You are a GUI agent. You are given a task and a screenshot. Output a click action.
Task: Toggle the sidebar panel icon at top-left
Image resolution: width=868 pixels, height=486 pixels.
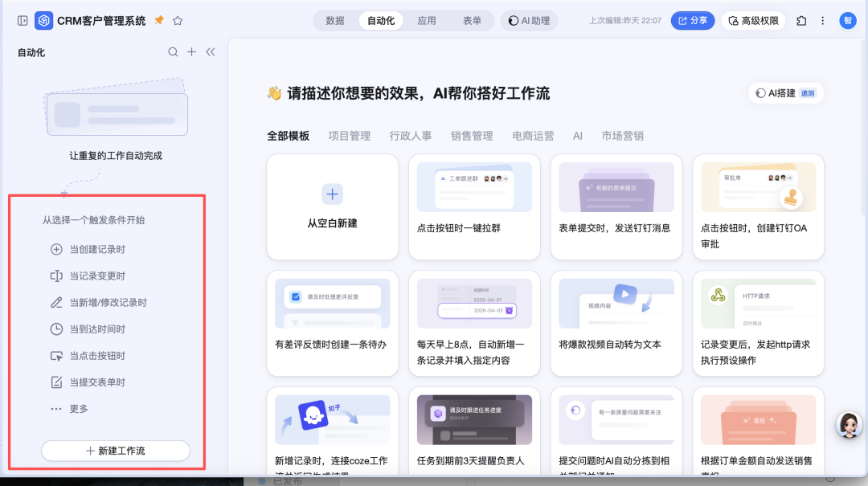click(23, 21)
